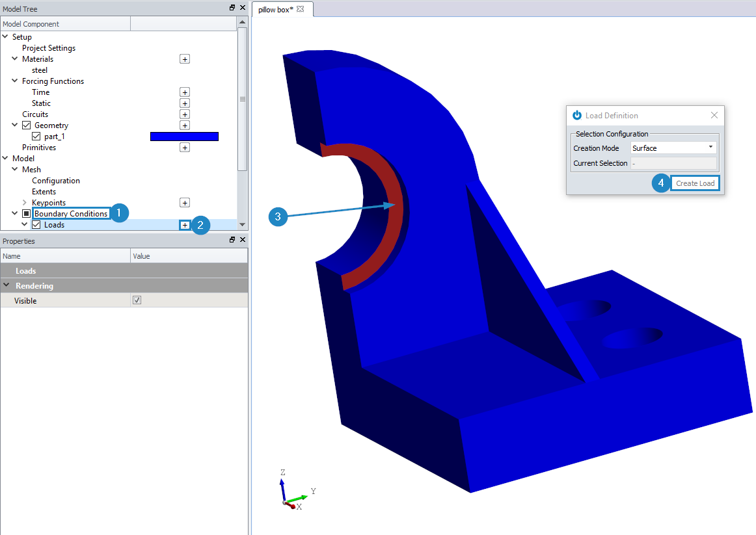The image size is (756, 535).
Task: Close the Model Tree panel
Action: (x=243, y=8)
